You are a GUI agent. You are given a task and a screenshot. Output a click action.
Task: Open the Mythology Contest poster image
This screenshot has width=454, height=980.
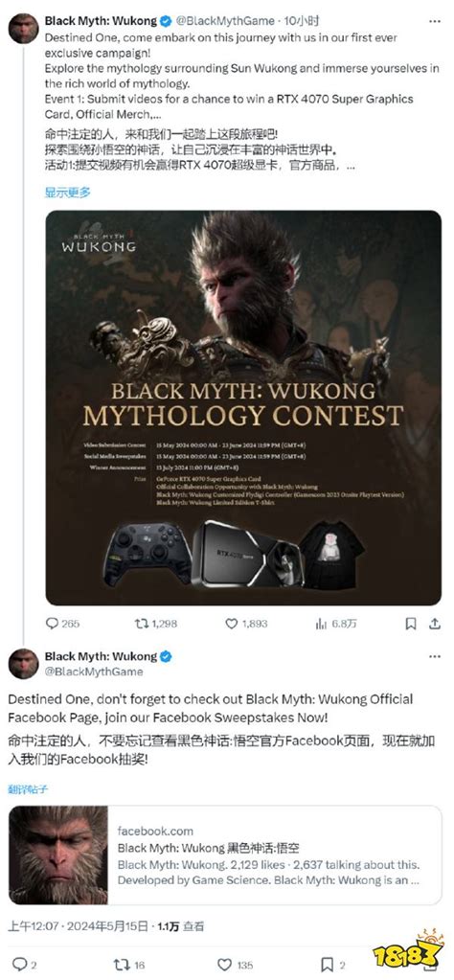[x=243, y=407]
